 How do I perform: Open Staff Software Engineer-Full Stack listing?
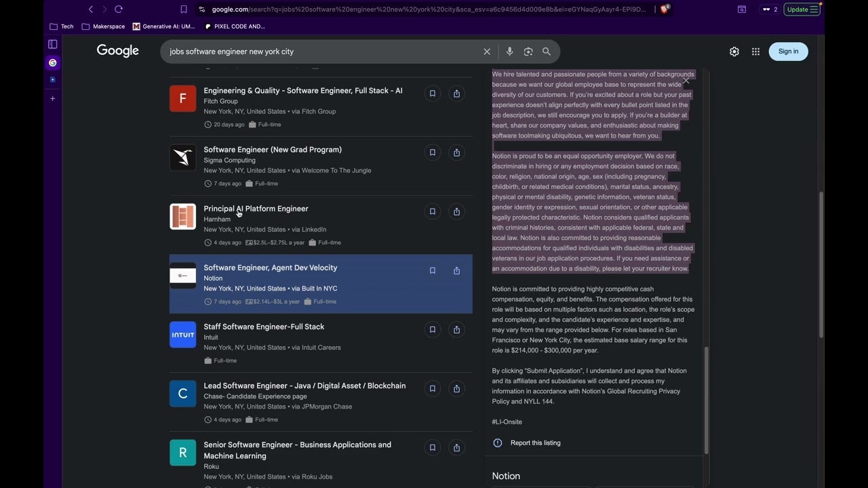click(x=264, y=327)
